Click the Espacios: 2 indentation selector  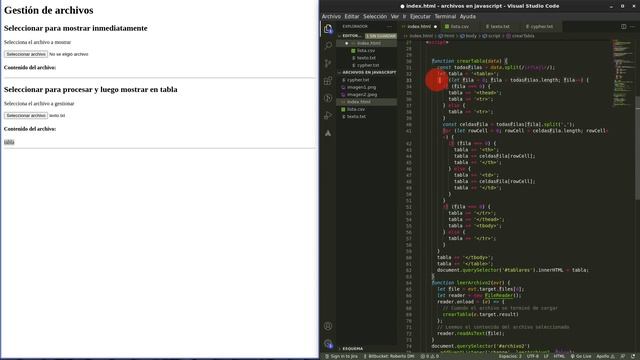pos(510,356)
